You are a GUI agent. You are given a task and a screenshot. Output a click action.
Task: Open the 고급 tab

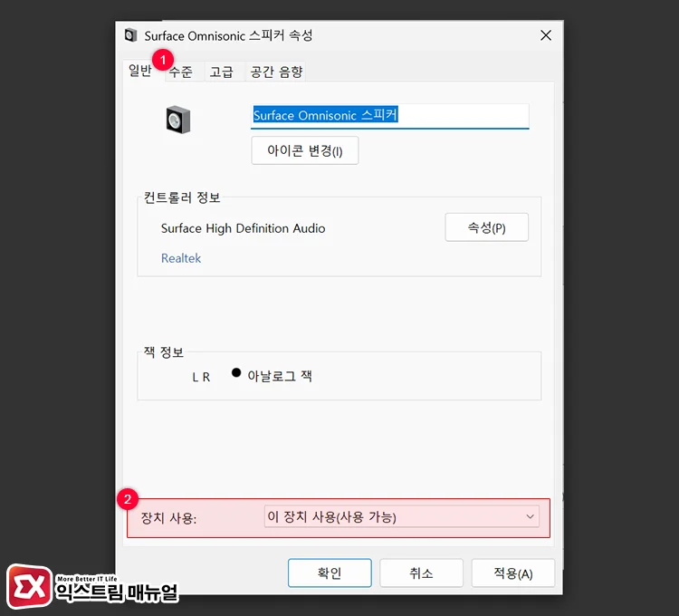[222, 72]
